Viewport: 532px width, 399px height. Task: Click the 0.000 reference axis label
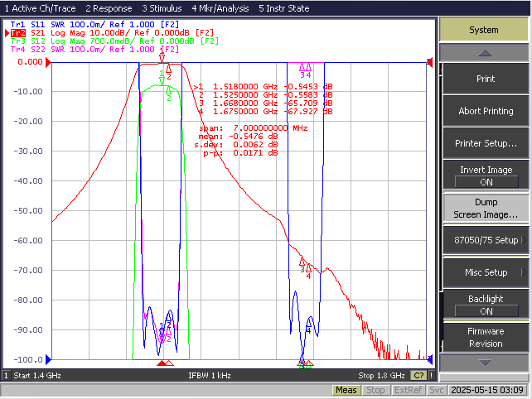tap(30, 62)
